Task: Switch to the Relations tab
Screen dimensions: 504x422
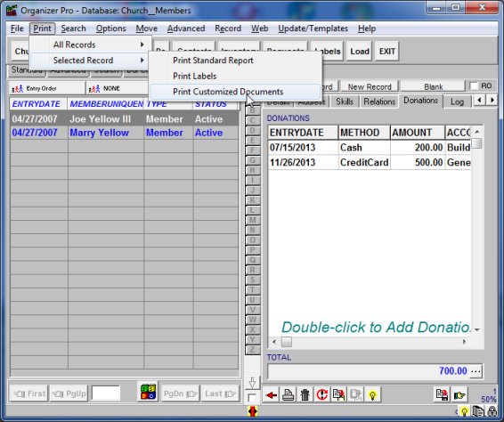Action: [379, 101]
